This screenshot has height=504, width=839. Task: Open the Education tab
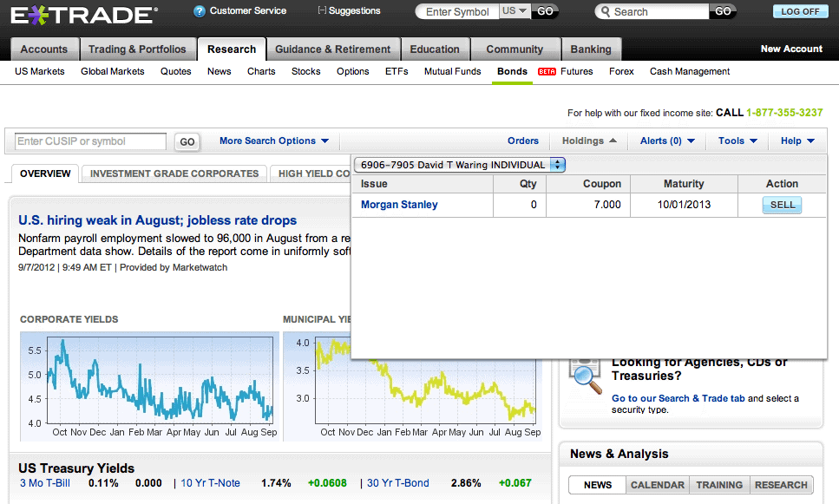435,49
